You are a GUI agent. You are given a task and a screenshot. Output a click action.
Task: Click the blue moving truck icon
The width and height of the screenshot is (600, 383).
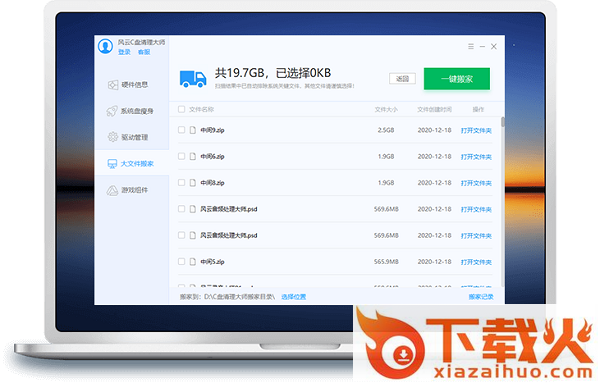(193, 79)
